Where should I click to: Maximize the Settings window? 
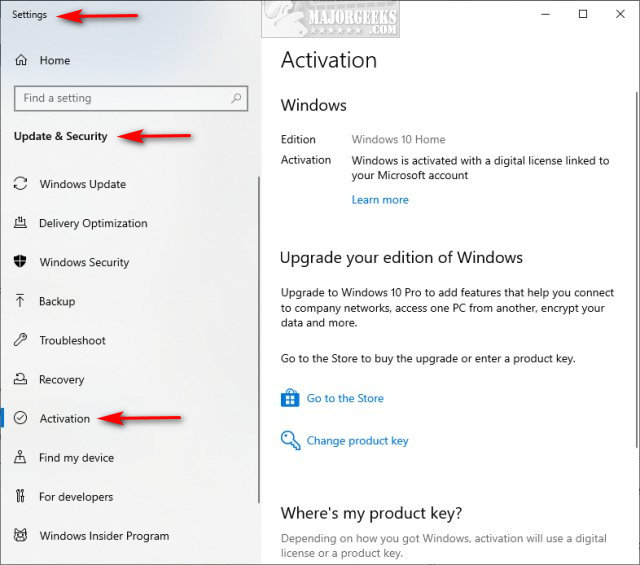coord(583,14)
